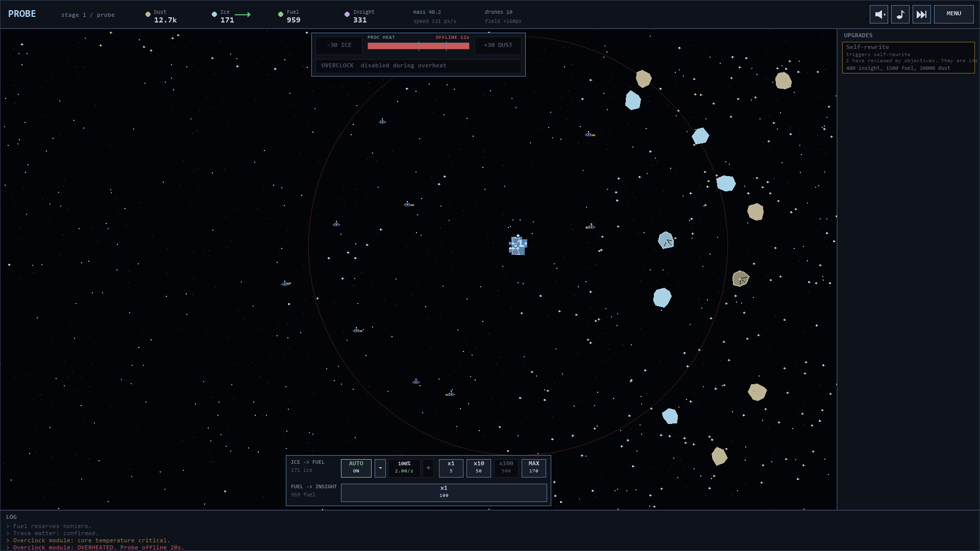Toggle AUTO ice-to-fuel conversion
980x551 pixels.
(x=356, y=468)
